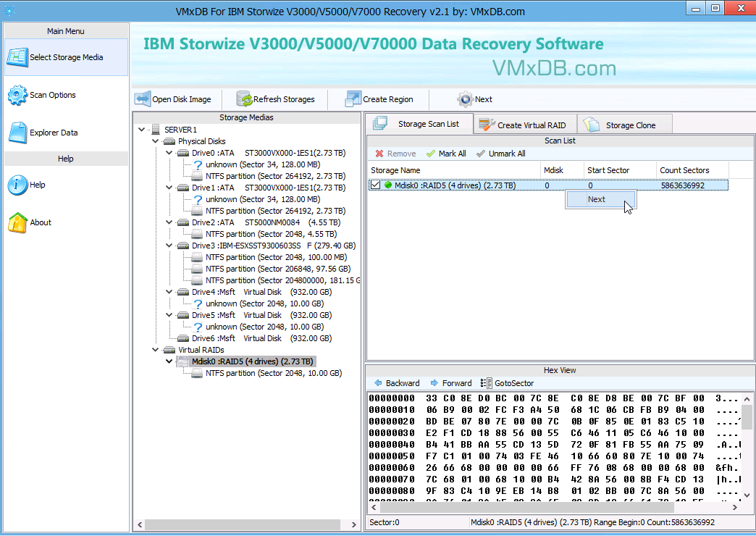Open the About house icon

[18, 223]
